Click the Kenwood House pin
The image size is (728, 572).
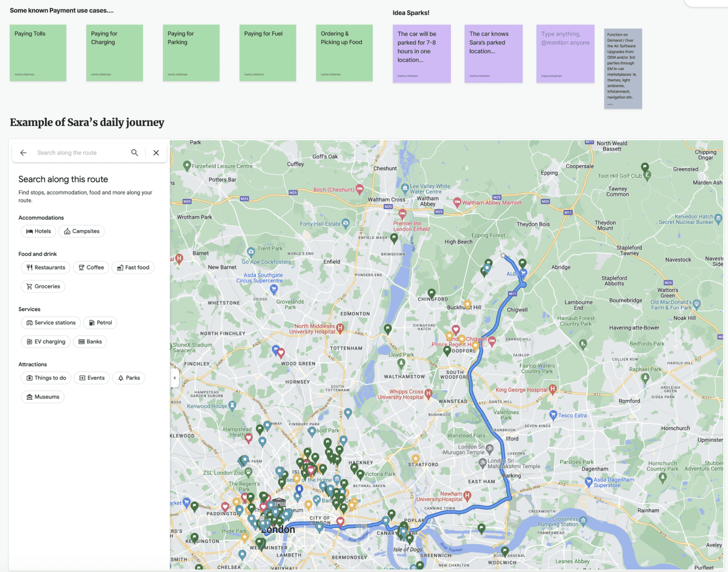pos(232,405)
